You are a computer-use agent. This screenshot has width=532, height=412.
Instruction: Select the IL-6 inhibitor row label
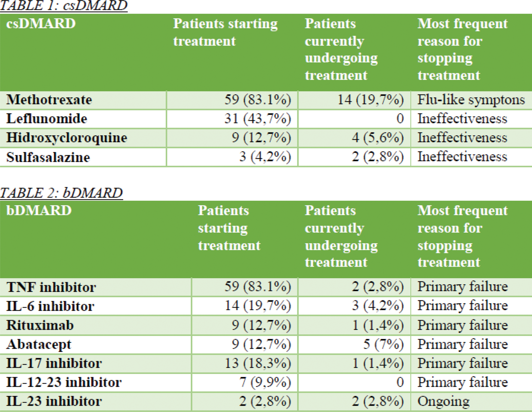coord(50,306)
